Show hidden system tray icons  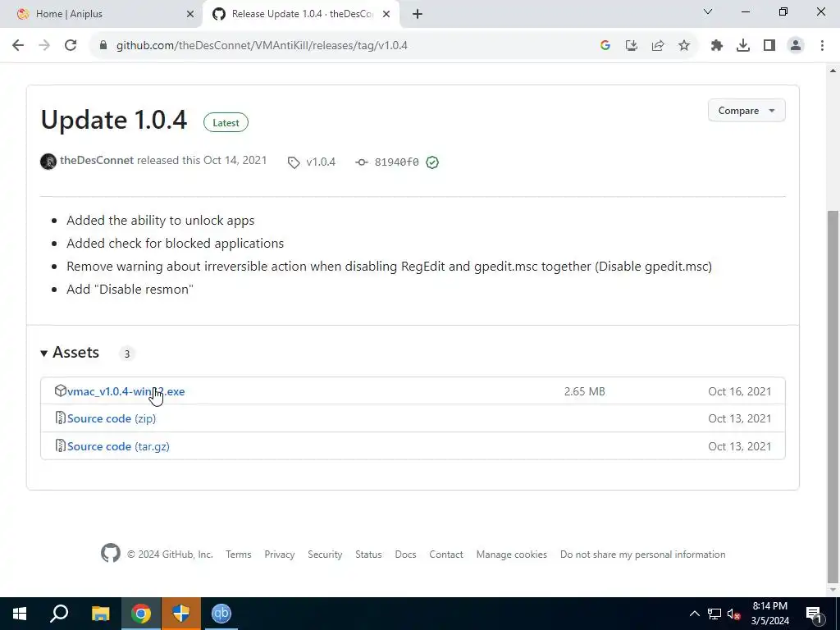pos(694,614)
